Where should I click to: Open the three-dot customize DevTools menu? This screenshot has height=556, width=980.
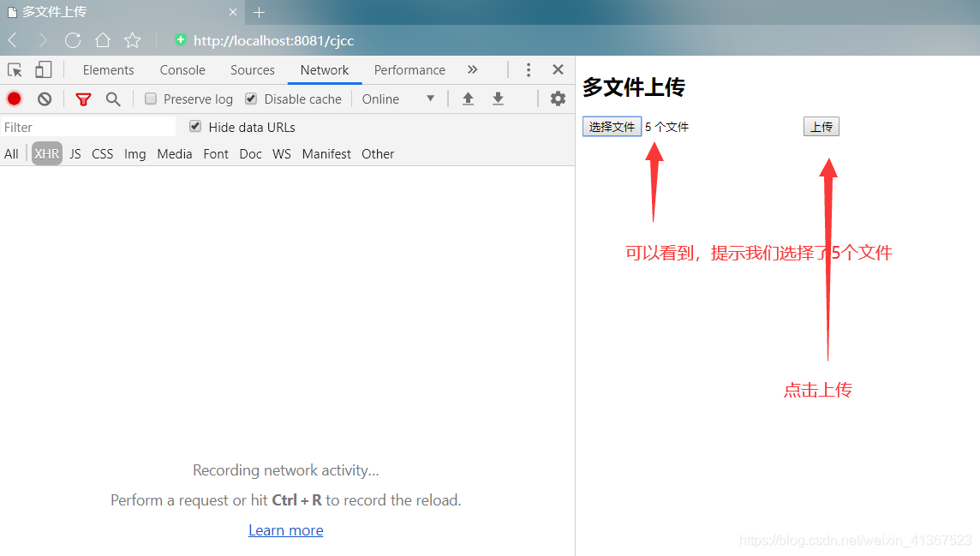click(529, 69)
